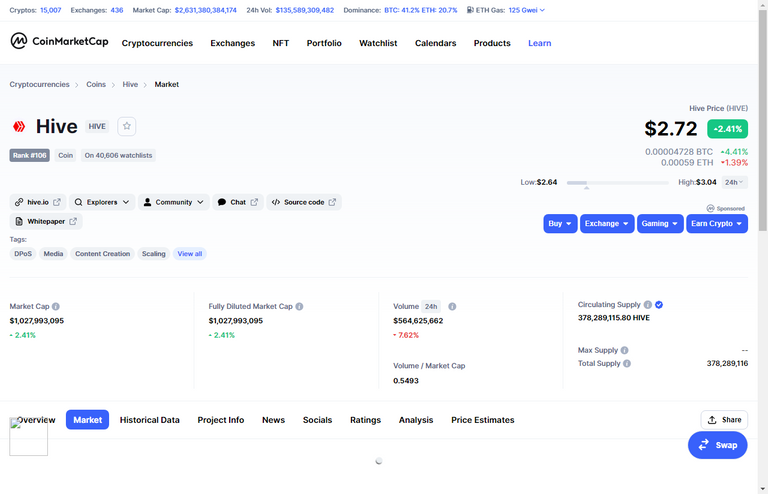Click the verified checkmark by Circulating Supply
Viewport: 768px width, 494px height.
(659, 305)
